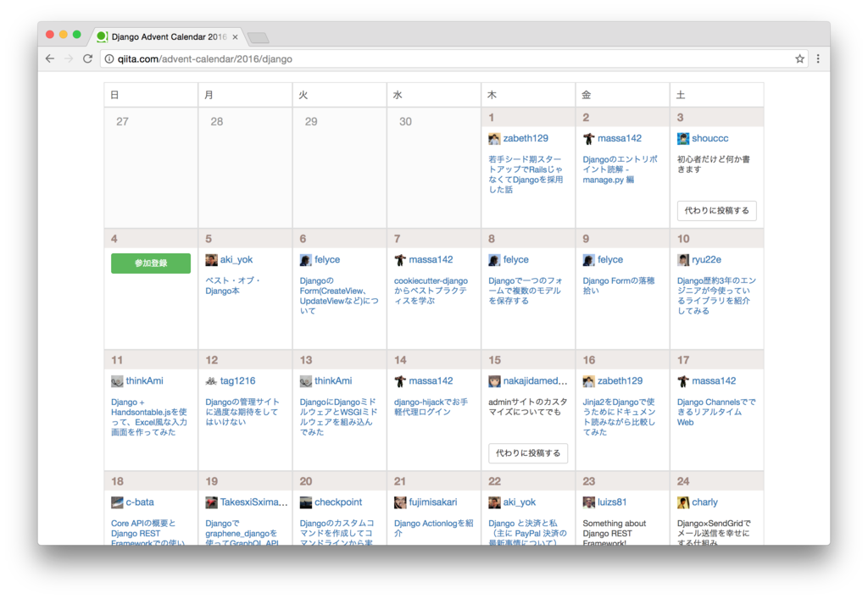Screen dimensions: 868x599
Task: Open tag1216's avatar on day 12
Action: [211, 381]
